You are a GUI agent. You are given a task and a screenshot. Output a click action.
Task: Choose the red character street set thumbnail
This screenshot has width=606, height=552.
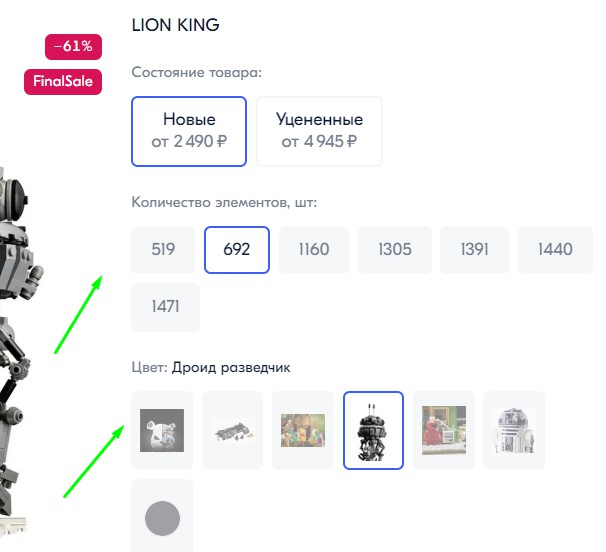point(443,430)
